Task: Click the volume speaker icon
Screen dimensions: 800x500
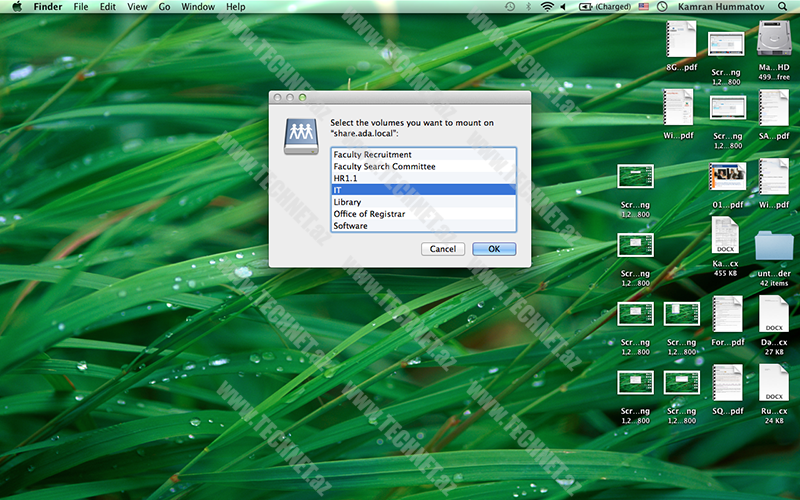Action: point(564,7)
